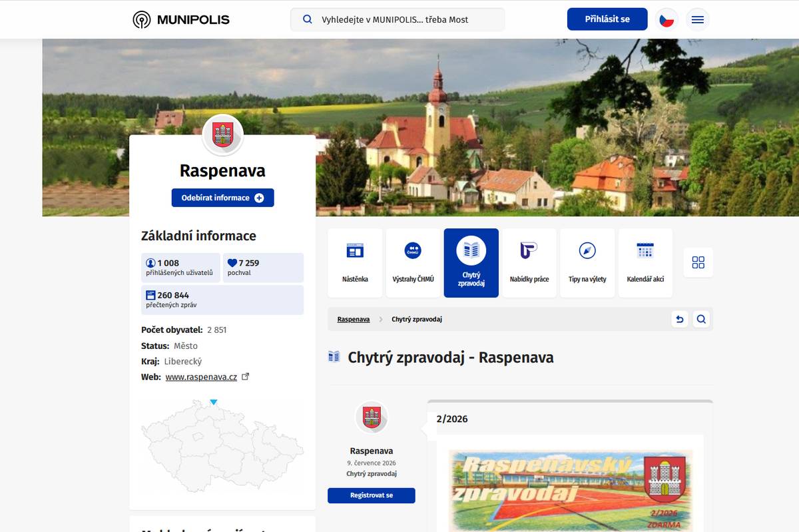Select the Chytrý zpravodaj tab

coord(471,263)
